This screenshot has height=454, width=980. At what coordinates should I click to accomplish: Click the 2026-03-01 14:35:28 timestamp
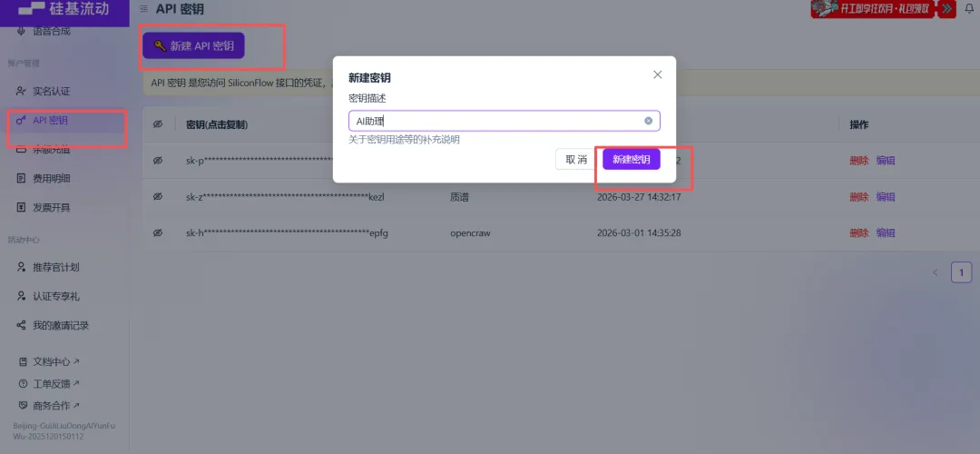[639, 233]
